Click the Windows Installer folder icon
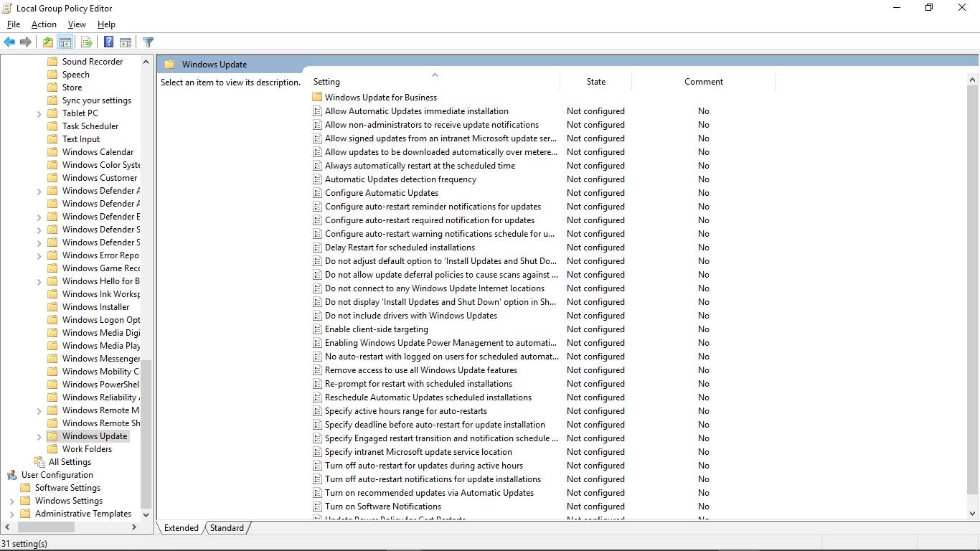The width and height of the screenshot is (980, 551). tap(52, 307)
